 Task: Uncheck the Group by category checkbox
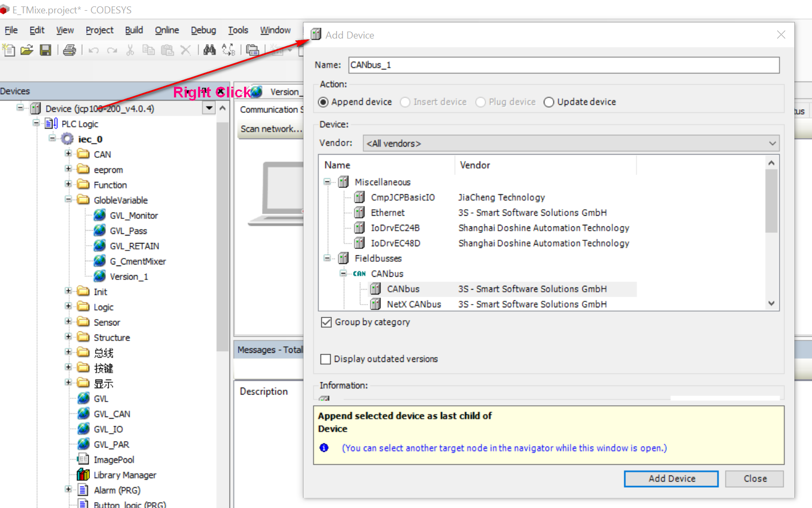tap(327, 322)
